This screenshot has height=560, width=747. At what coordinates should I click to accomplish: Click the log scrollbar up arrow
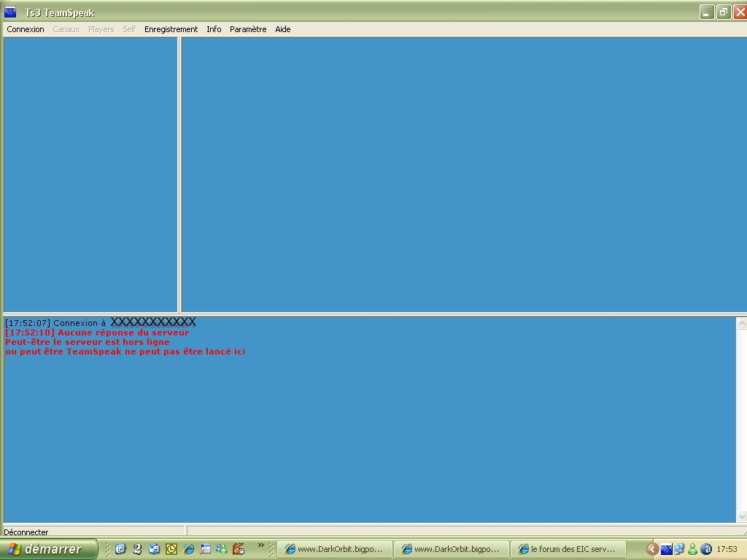point(742,323)
